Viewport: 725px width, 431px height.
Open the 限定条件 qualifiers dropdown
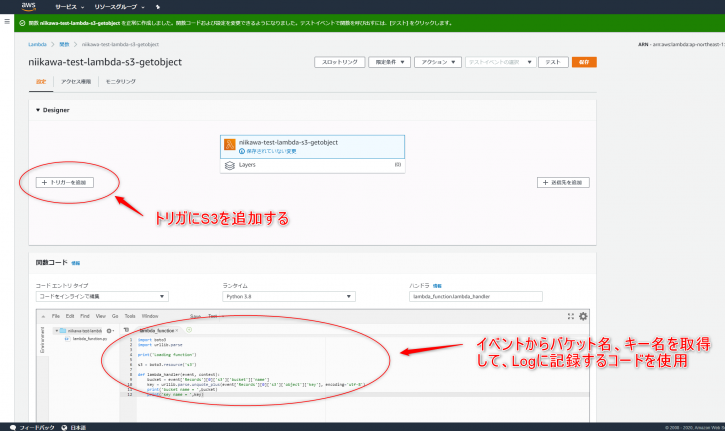[389, 62]
